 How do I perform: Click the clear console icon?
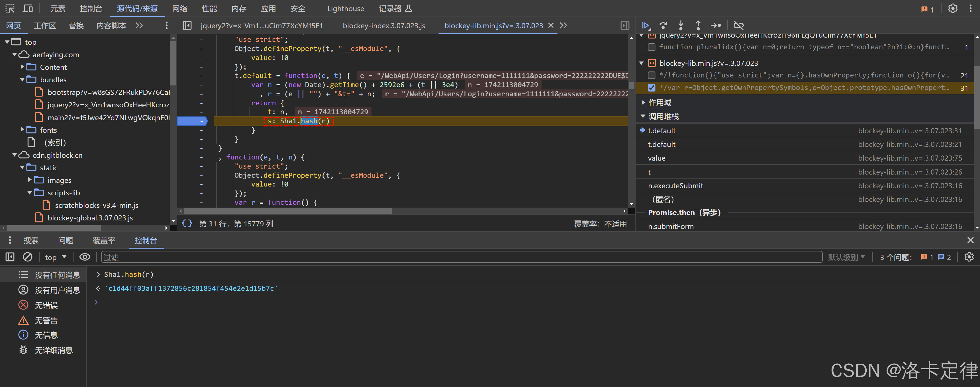click(27, 257)
